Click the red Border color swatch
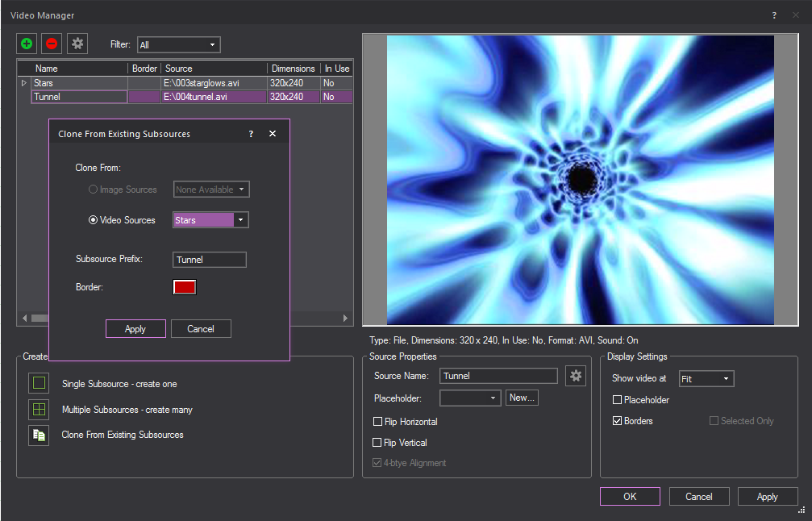The width and height of the screenshot is (812, 521). [x=185, y=287]
